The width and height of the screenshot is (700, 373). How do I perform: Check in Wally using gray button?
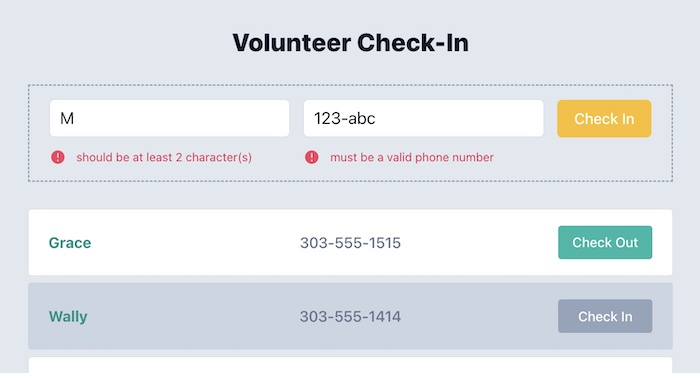click(605, 316)
